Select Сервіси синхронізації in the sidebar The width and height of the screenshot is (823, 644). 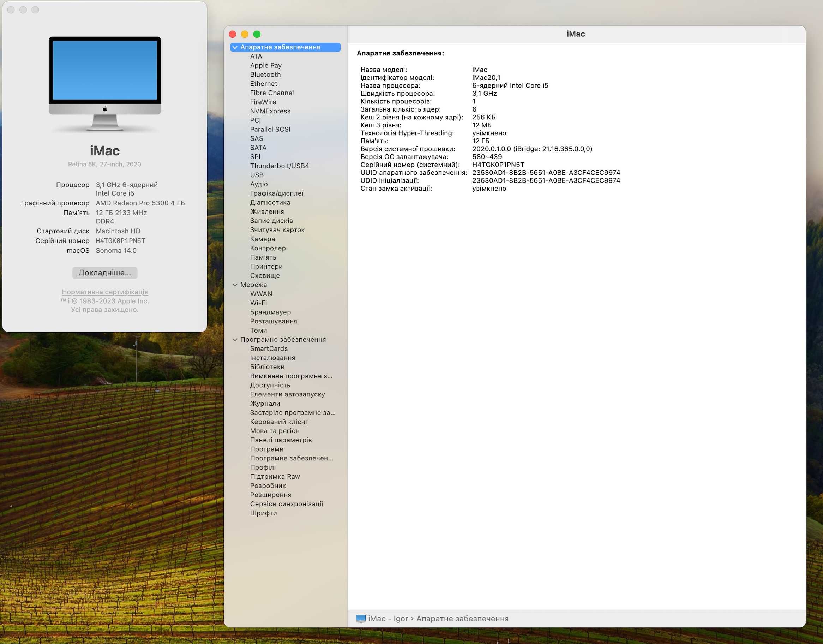point(287,504)
